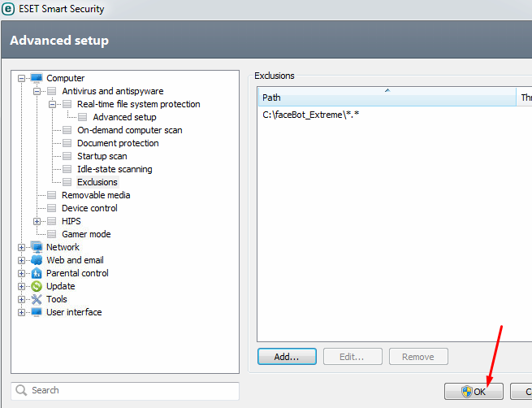This screenshot has height=408, width=532.
Task: Select Parental control in tree
Action: pos(77,273)
